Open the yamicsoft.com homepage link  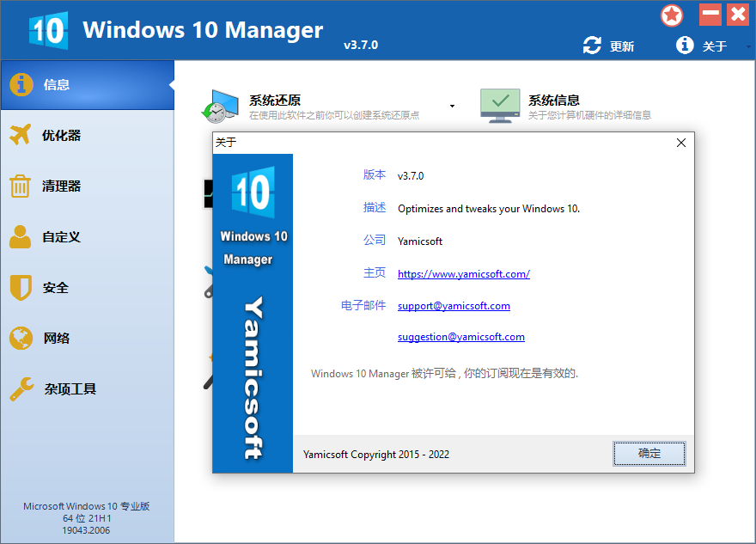[x=463, y=274]
